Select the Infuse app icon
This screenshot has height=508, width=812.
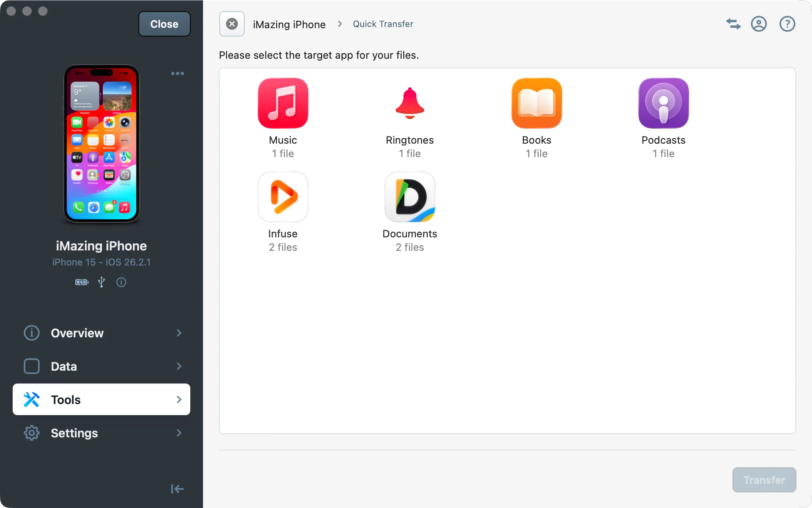pos(283,196)
